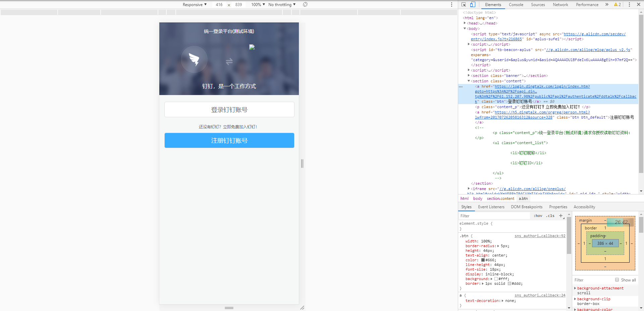The width and height of the screenshot is (644, 311).
Task: Select the html breadcrumb item
Action: [465, 198]
